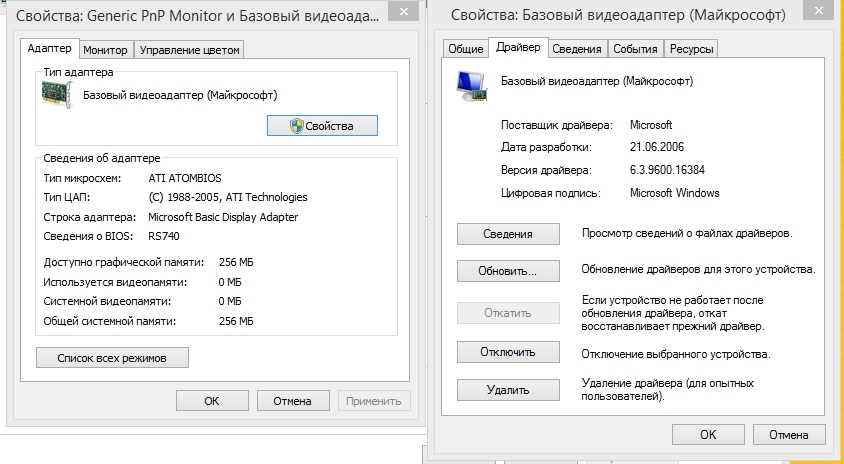Screen dimensions: 844x464
Task: Switch to the Общие tab
Action: click(466, 49)
